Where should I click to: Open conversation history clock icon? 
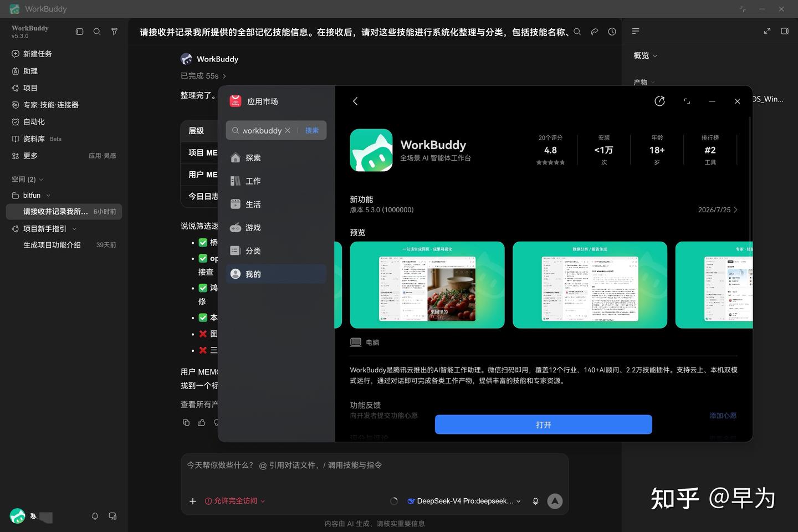click(612, 32)
